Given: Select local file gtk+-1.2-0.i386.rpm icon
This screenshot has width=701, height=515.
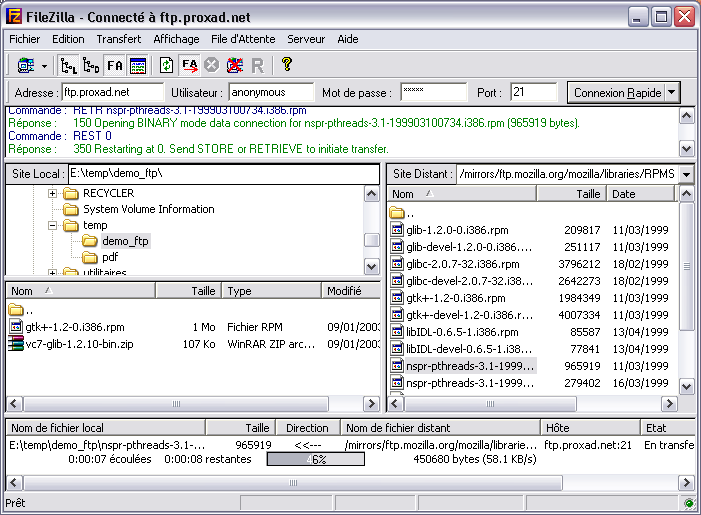Looking at the screenshot, I should coord(16,327).
